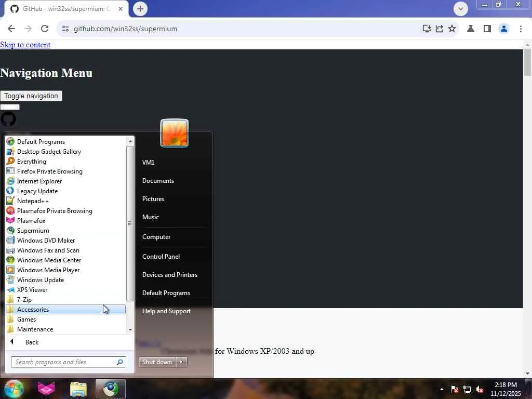Open the tab search dropdown
Screen dimensions: 532x399
pyautogui.click(x=461, y=9)
